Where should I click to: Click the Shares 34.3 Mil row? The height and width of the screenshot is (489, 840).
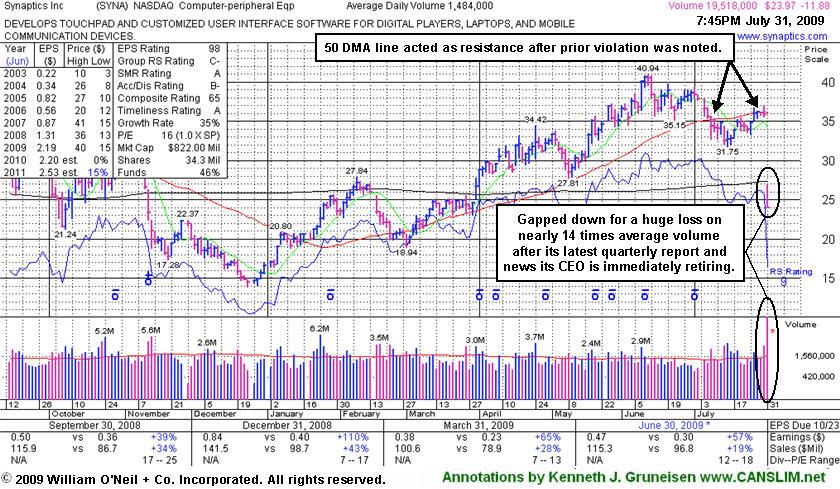168,160
